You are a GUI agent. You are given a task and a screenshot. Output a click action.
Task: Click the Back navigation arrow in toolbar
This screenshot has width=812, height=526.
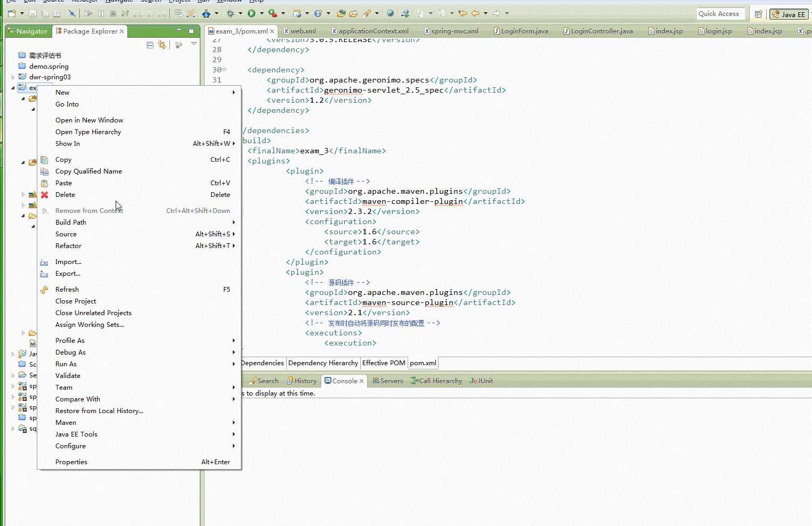coord(475,13)
